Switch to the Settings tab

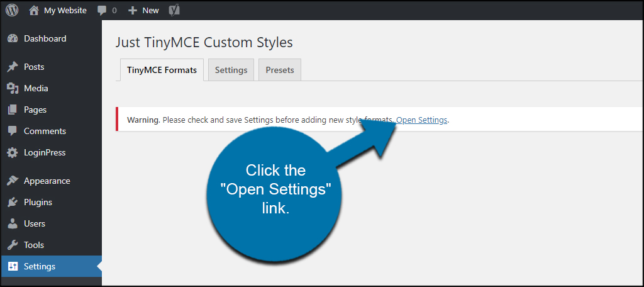tap(231, 70)
